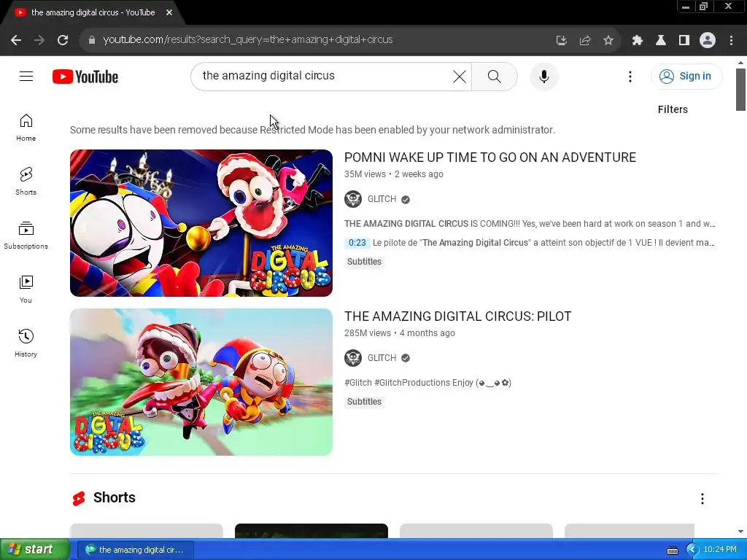Open GLITCH channel avatar under PILOT video
The height and width of the screenshot is (560, 747).
pyautogui.click(x=353, y=358)
